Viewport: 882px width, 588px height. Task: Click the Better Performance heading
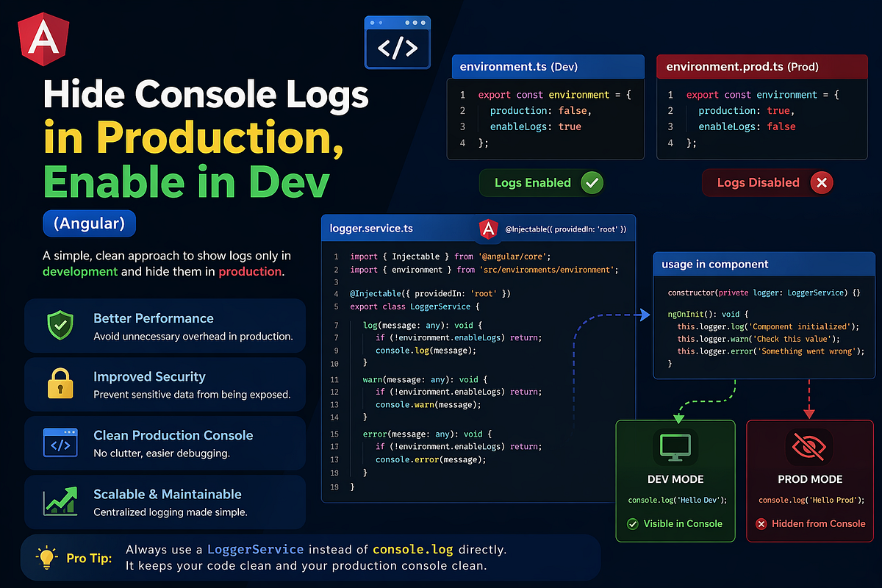[154, 318]
